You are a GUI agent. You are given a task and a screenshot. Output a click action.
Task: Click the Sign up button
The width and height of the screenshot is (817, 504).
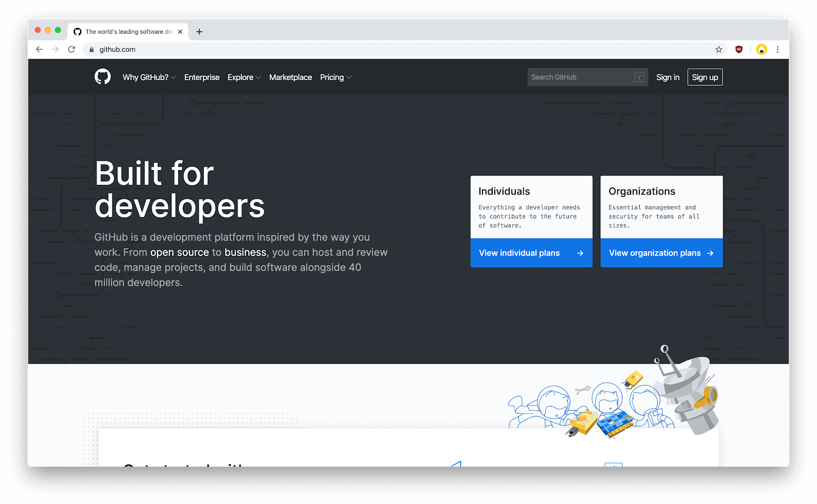pos(705,77)
